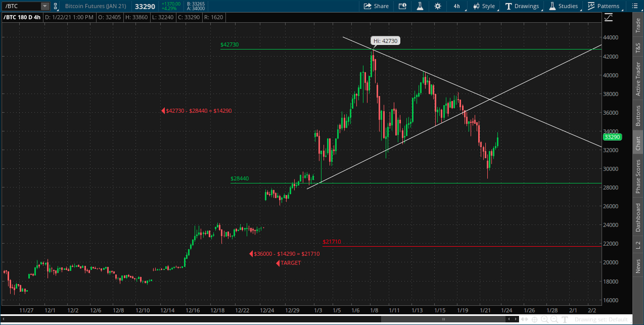
Task: Select the Chart side tab
Action: point(638,143)
